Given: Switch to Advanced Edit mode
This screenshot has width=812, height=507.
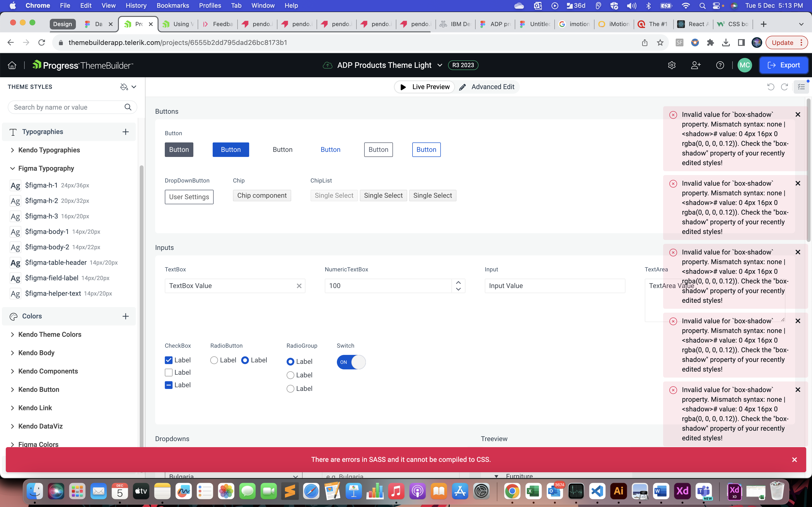Looking at the screenshot, I should coord(488,87).
